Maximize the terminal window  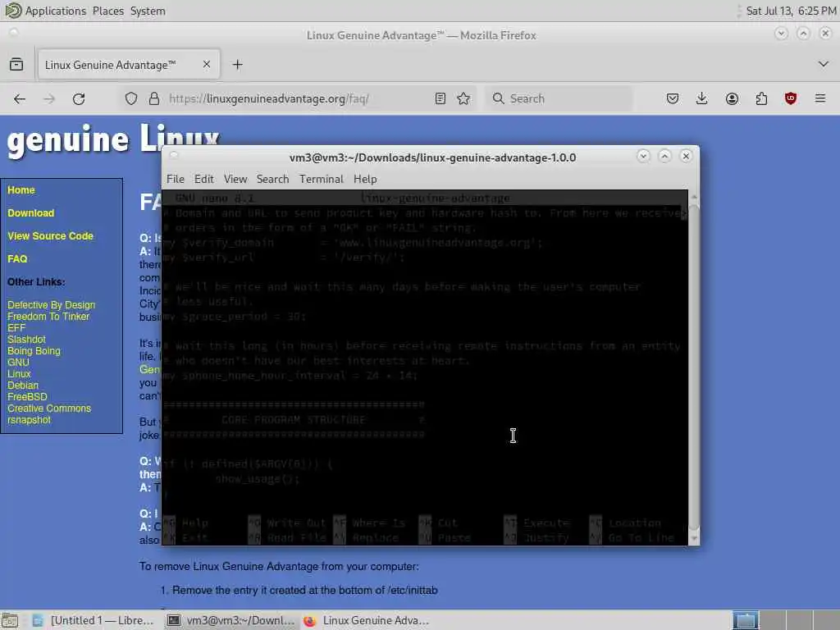click(664, 156)
